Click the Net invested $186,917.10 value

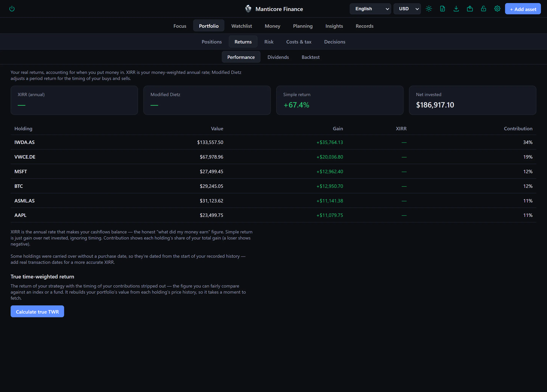[x=435, y=105]
